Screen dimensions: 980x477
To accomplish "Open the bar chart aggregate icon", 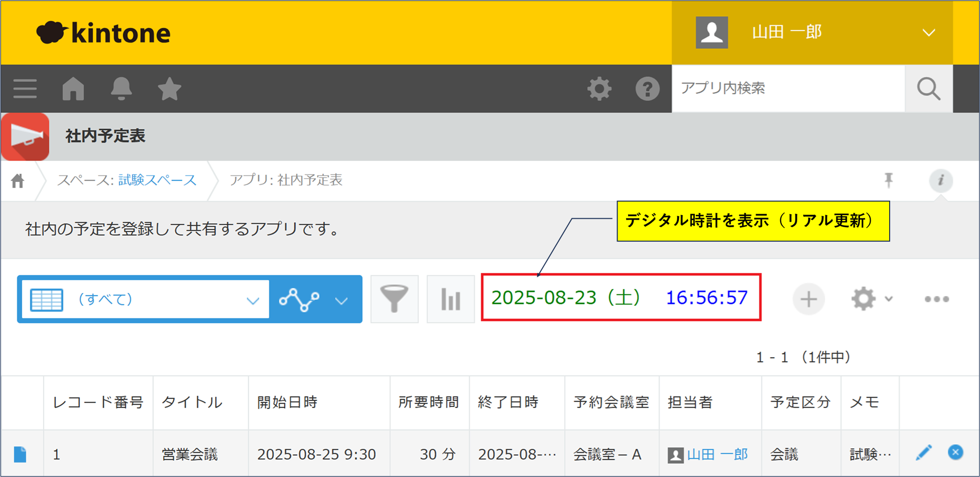I will pos(450,299).
